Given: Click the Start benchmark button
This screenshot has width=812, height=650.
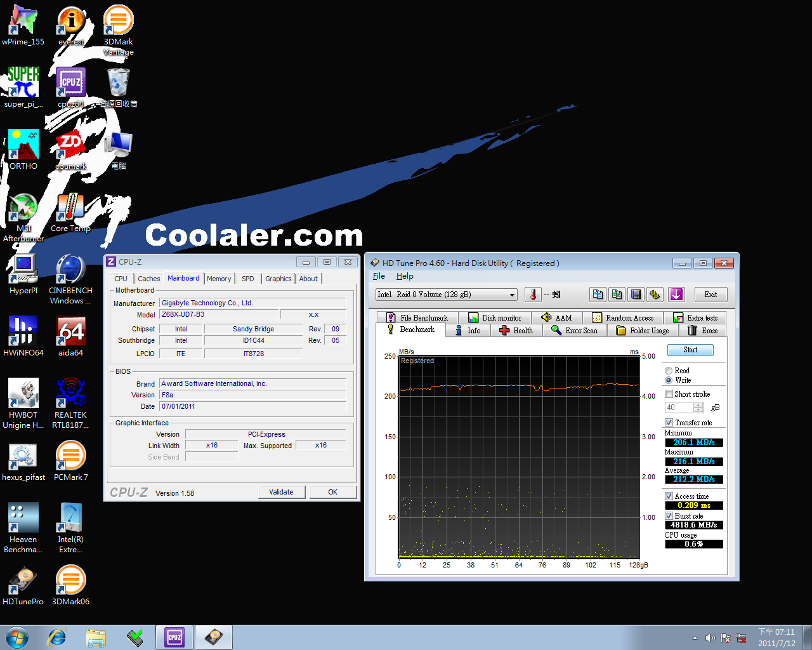Looking at the screenshot, I should 690,350.
